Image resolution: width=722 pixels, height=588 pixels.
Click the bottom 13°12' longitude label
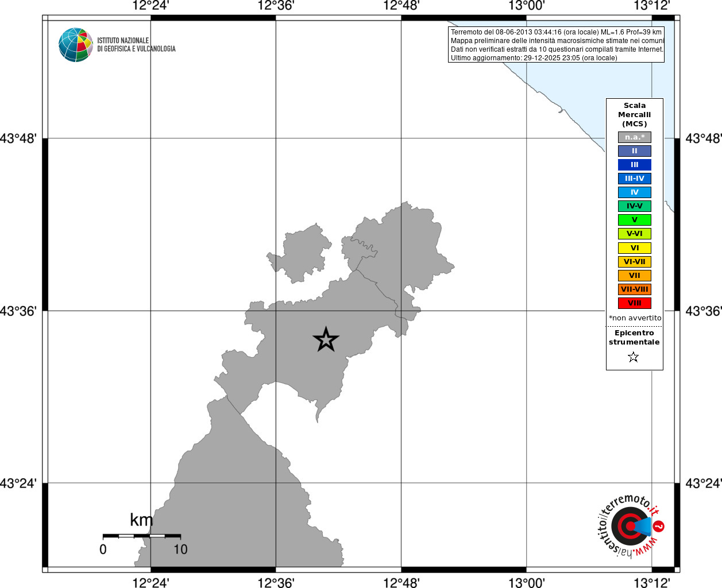pyautogui.click(x=652, y=583)
